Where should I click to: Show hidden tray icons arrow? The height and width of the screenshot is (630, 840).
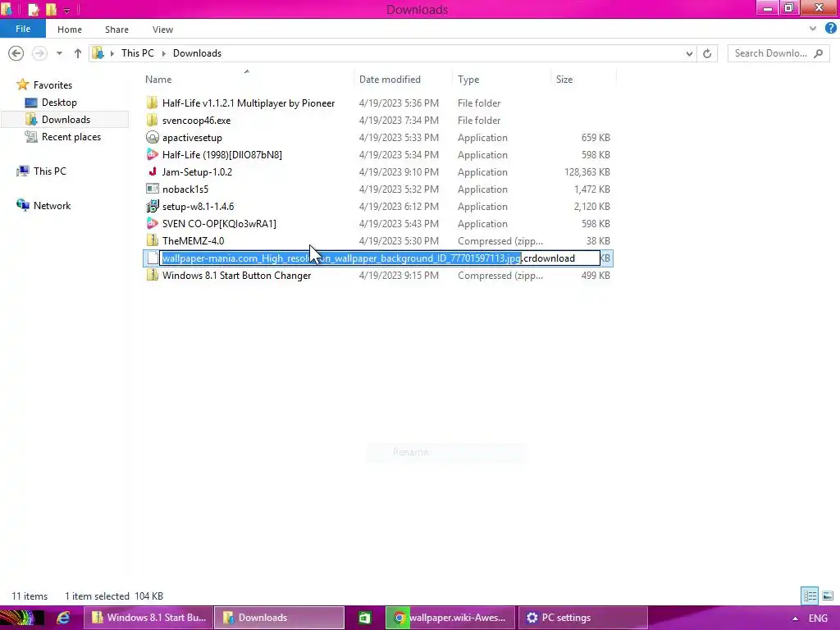(x=795, y=619)
